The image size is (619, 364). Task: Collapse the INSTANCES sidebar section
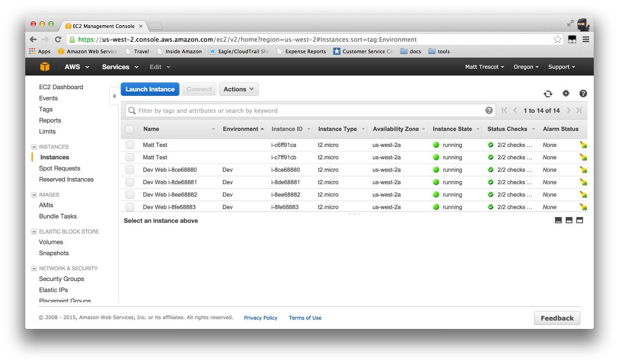pos(34,147)
